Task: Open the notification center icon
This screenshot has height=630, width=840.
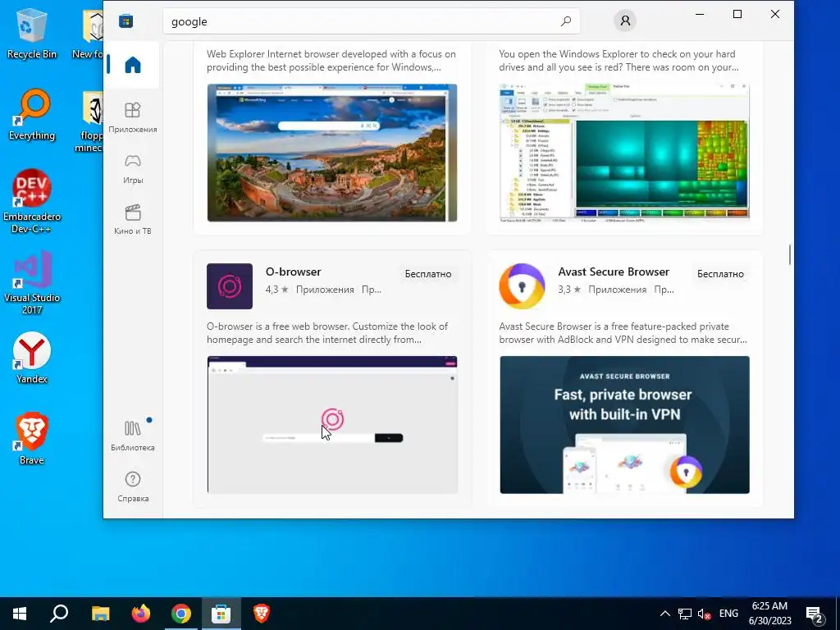Action: point(815,614)
